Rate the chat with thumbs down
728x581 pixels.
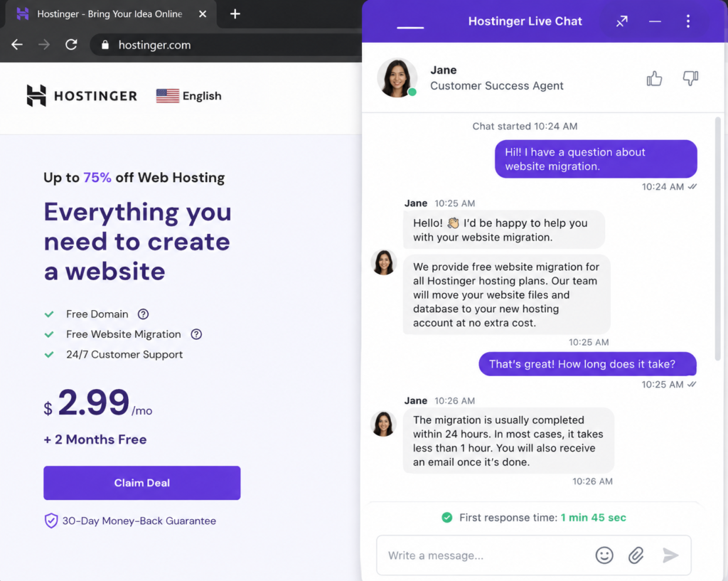(690, 78)
